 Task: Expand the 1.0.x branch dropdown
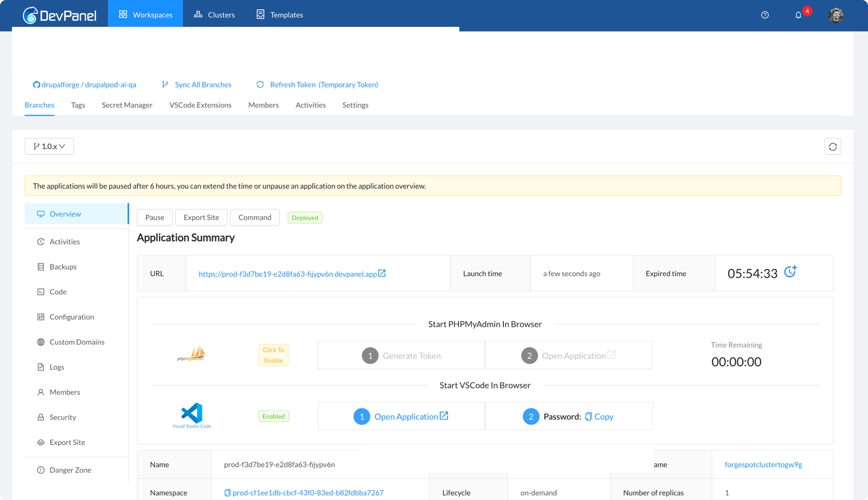(49, 146)
